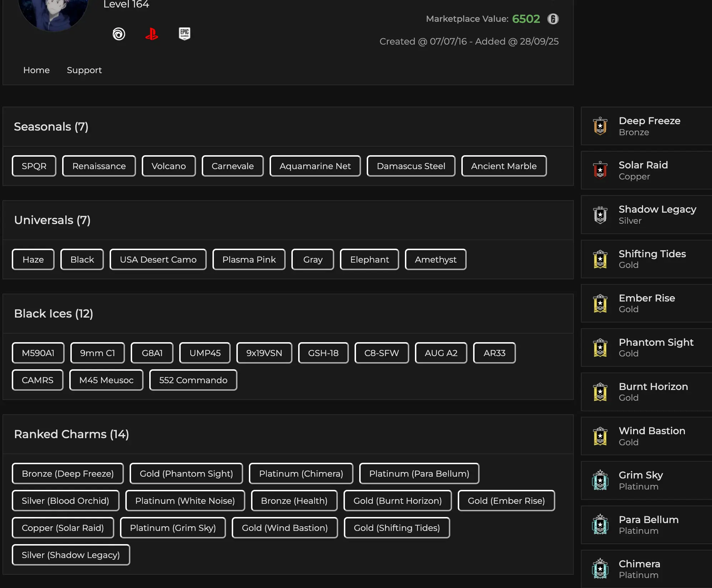This screenshot has height=588, width=712.
Task: Open the Support menu item
Action: pyautogui.click(x=84, y=70)
